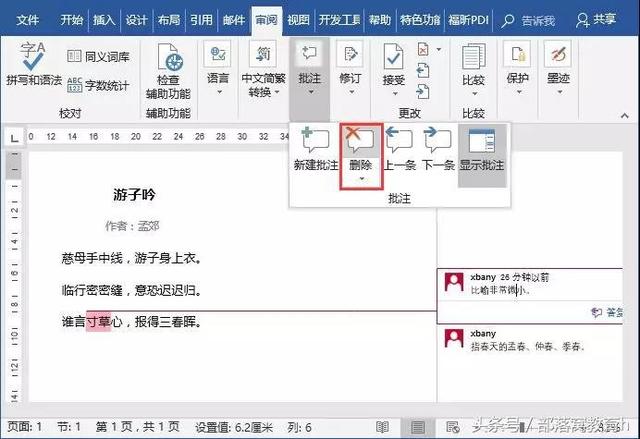Click in 报得三春晖 text
This screenshot has width=640, height=439.
pos(165,321)
